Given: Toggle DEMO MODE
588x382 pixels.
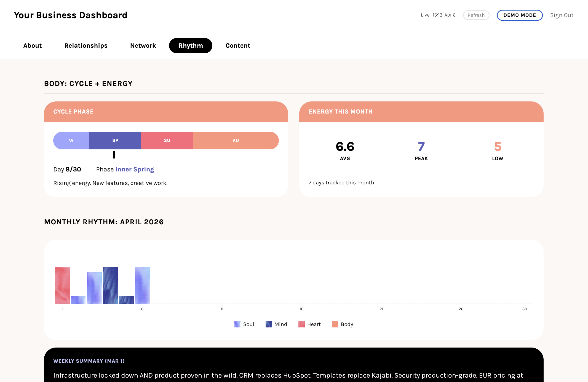Looking at the screenshot, I should click(520, 15).
